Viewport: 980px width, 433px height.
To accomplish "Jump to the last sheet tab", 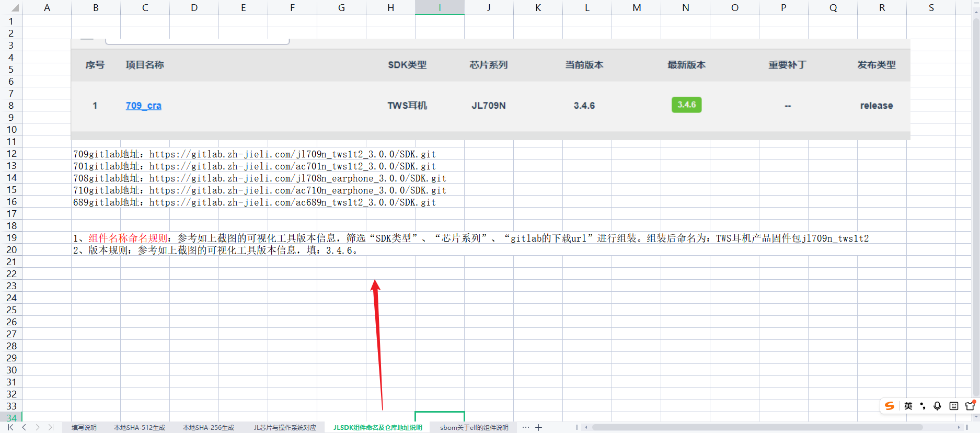I will pyautogui.click(x=51, y=427).
